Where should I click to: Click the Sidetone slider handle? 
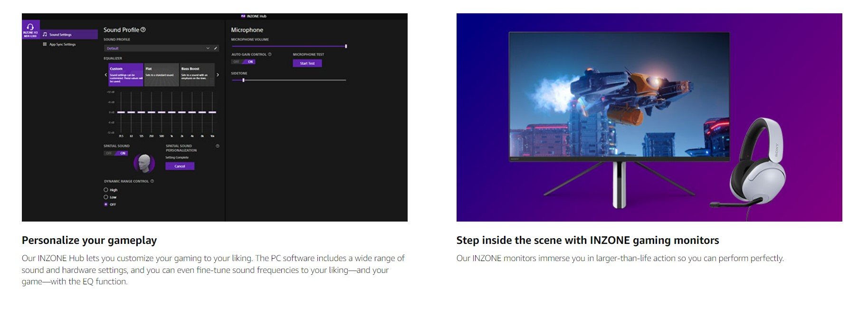click(243, 80)
